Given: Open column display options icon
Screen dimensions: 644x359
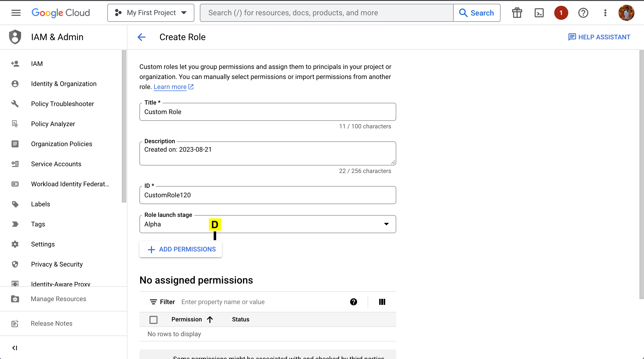Looking at the screenshot, I should pos(382,302).
